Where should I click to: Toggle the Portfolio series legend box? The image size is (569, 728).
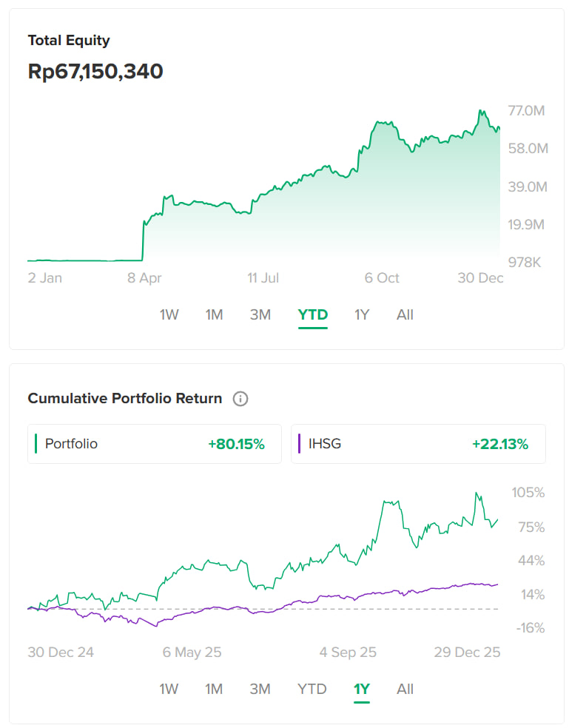[x=154, y=444]
